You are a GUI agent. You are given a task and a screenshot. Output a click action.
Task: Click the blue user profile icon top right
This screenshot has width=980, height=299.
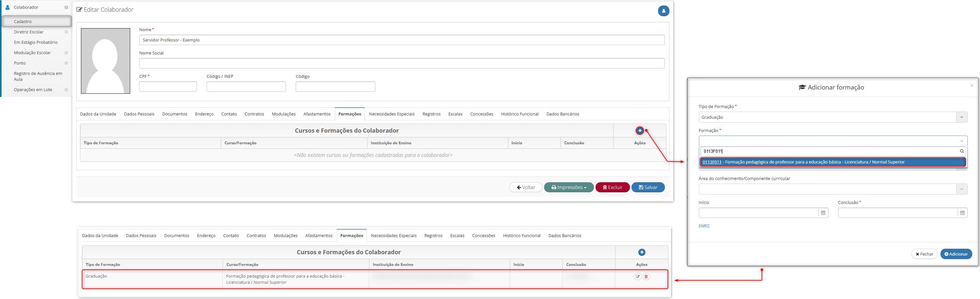(663, 11)
